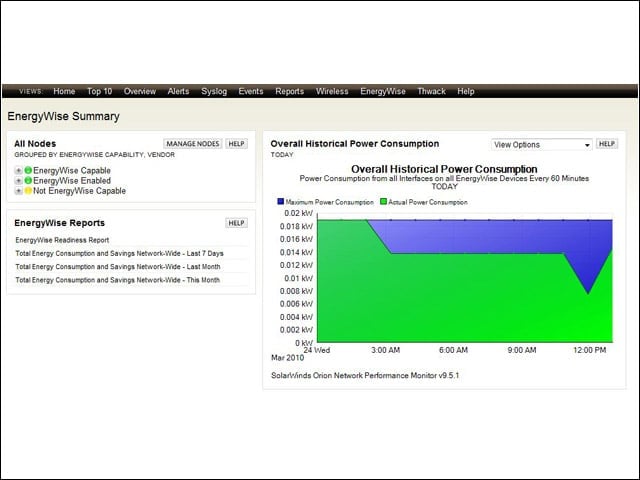Open the EnergyWise Readiness Report

62,240
